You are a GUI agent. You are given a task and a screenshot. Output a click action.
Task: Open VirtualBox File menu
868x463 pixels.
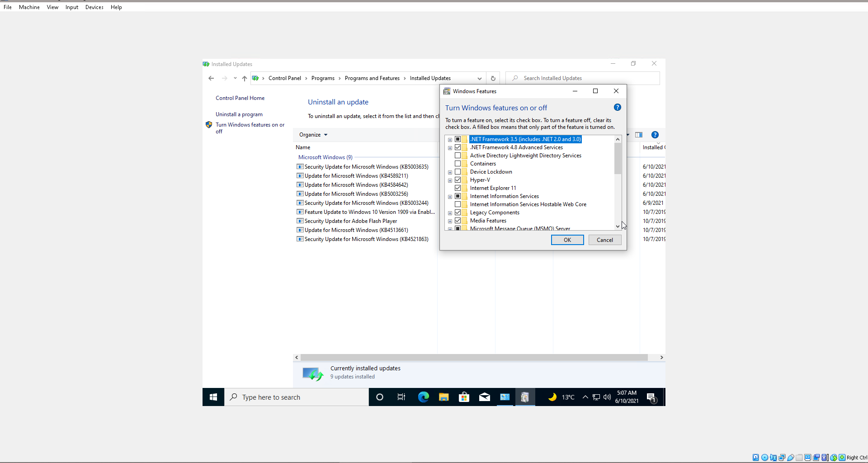click(8, 7)
